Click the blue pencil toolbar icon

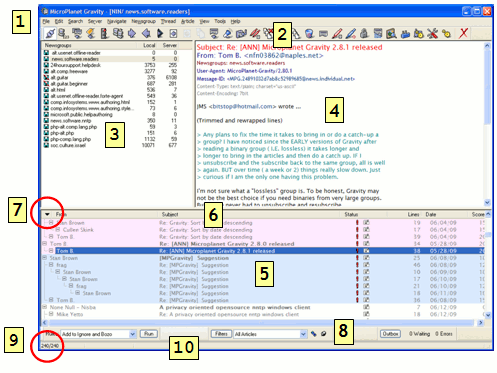click(351, 33)
